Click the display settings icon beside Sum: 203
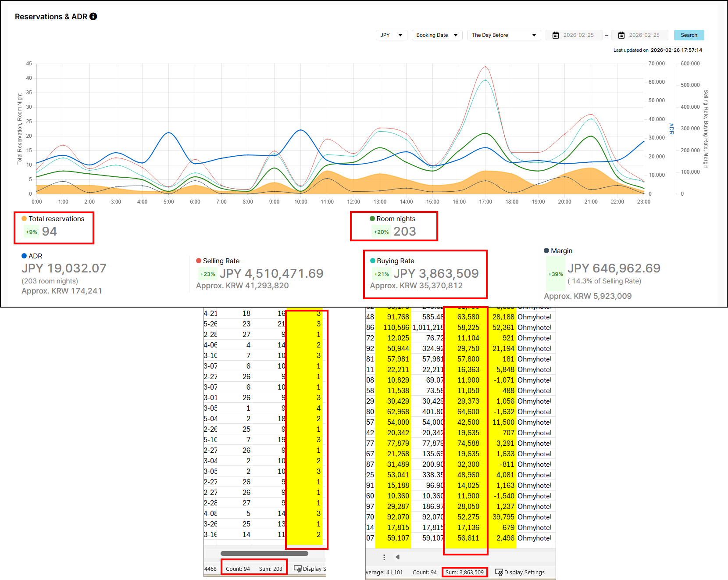The width and height of the screenshot is (728, 580). [x=297, y=569]
